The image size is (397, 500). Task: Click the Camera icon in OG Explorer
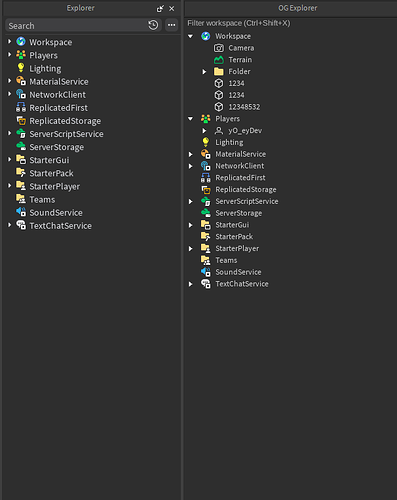(x=219, y=48)
